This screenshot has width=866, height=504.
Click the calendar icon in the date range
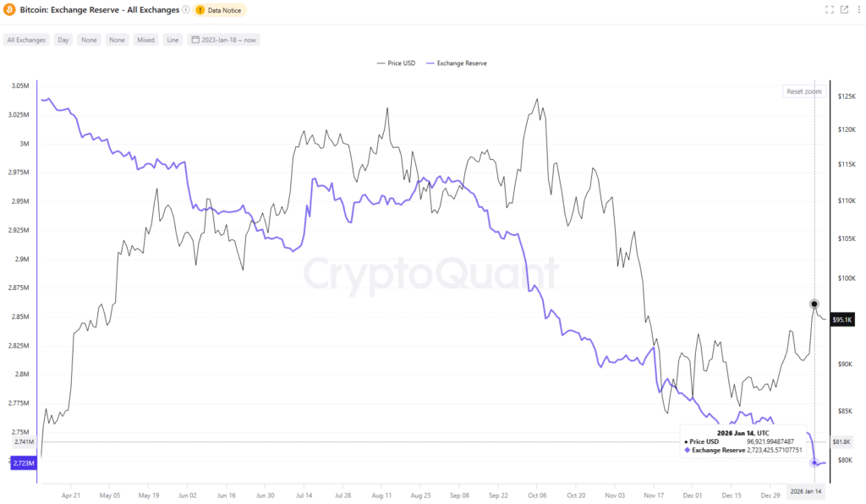195,40
